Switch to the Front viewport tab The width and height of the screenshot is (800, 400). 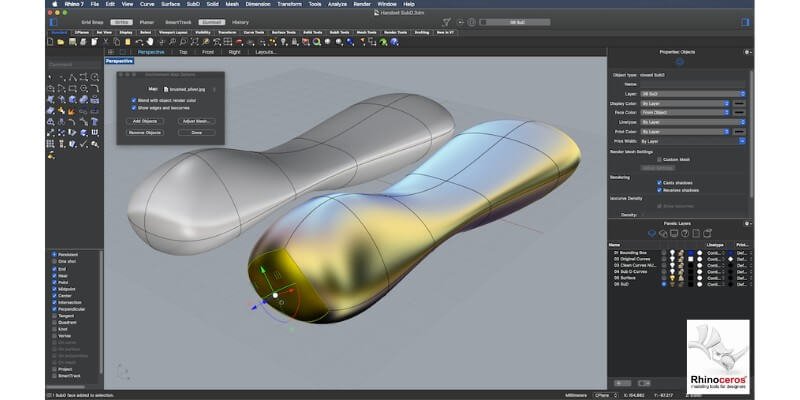(x=208, y=52)
